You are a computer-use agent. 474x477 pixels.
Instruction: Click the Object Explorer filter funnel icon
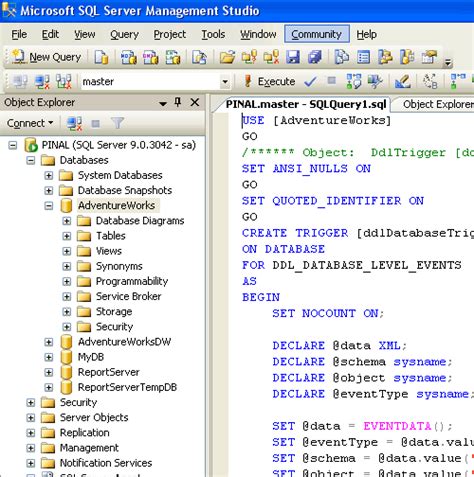[117, 124]
